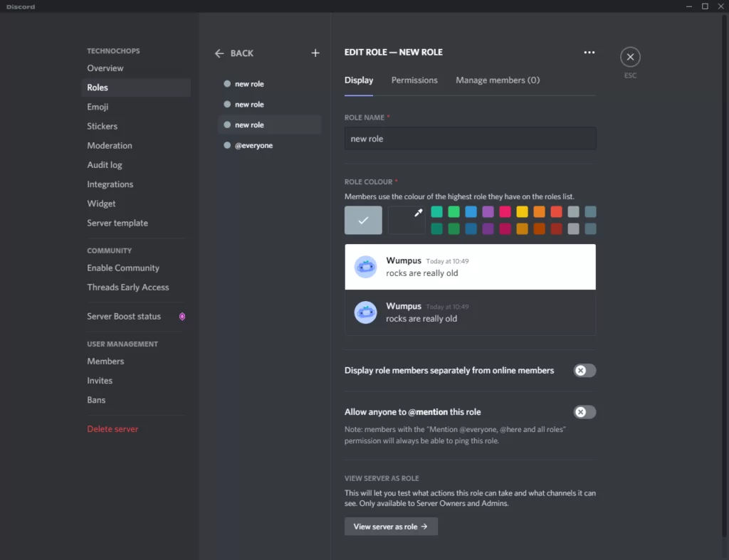
Task: Open Threads Early Access page
Action: (x=136, y=287)
